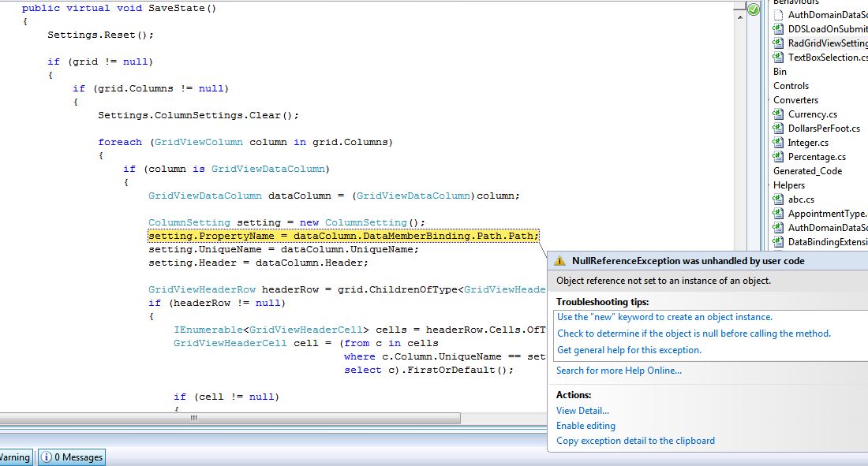Click the line 'ColumnSetting setting = new ColumnSetting();'
Viewport: 868px width, 466px height.
[286, 222]
